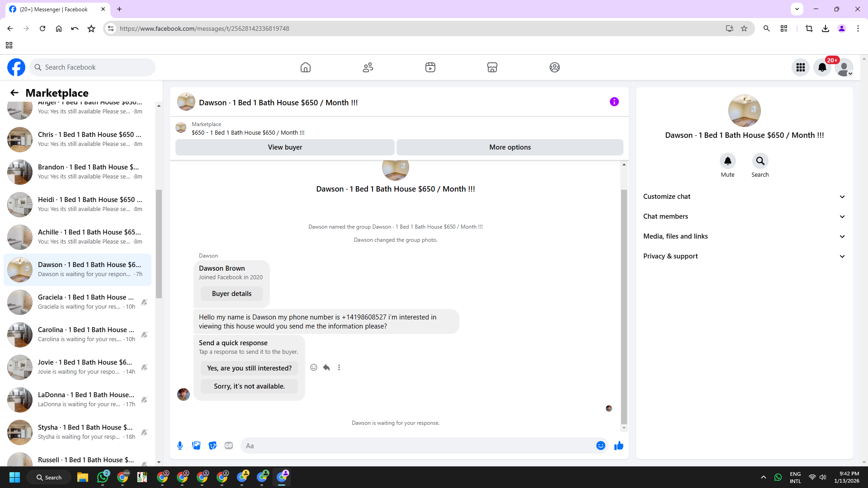Expand Chat members section
Image resolution: width=868 pixels, height=488 pixels.
744,216
